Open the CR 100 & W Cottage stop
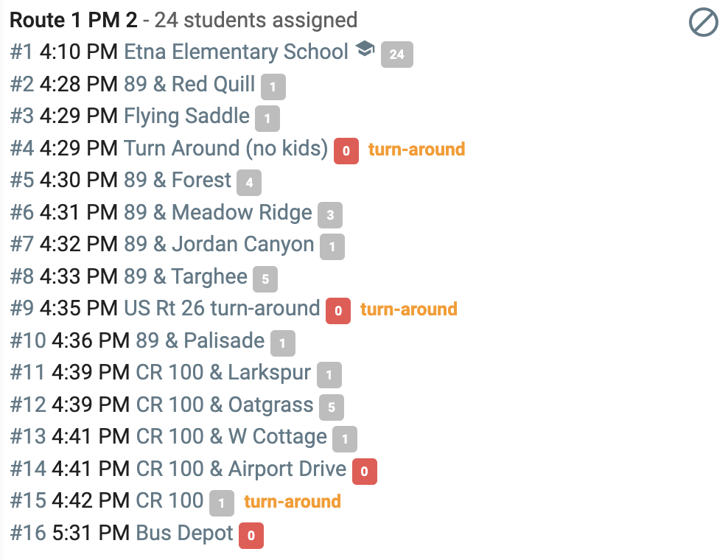This screenshot has width=728, height=560. 231,436
